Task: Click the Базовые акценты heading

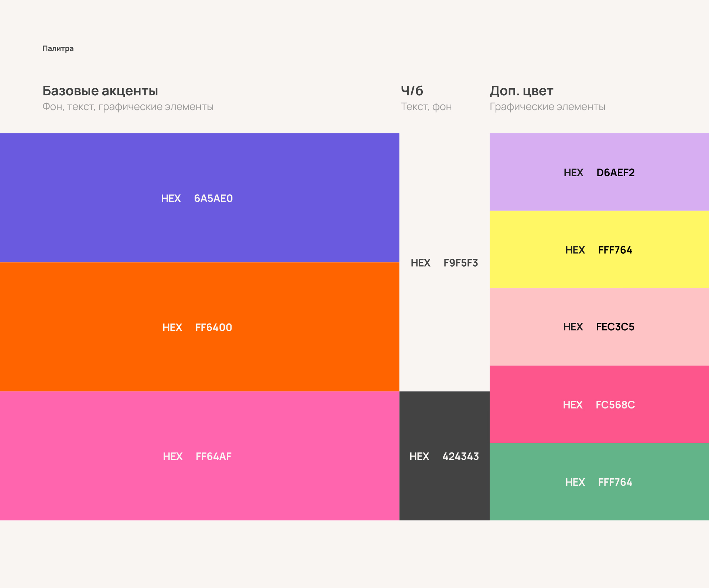Action: tap(100, 91)
